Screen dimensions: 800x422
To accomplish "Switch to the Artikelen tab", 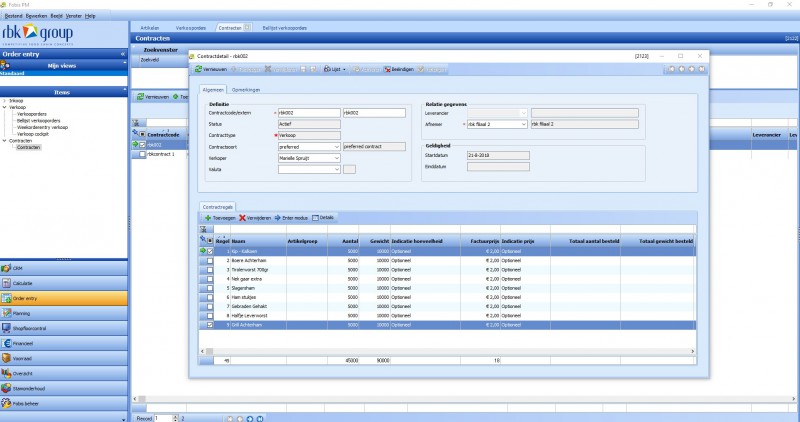I will click(149, 28).
